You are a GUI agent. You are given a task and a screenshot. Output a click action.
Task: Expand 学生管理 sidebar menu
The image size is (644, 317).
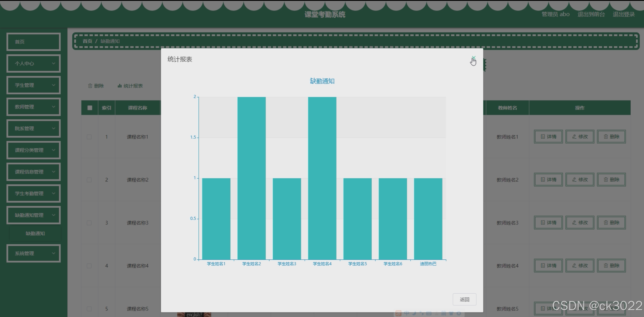(x=34, y=85)
